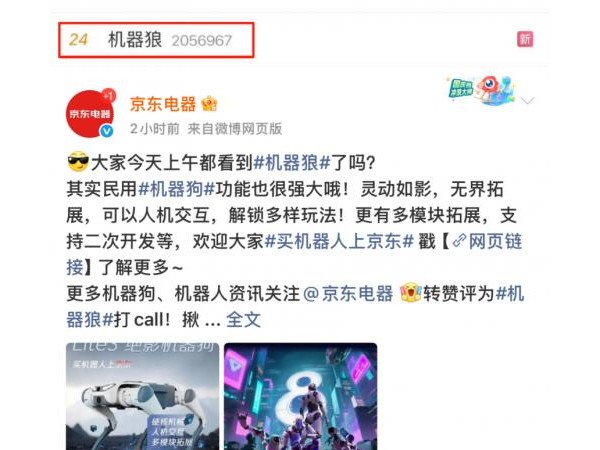
Task: Click the +1 badge on the avatar
Action: coord(109,96)
